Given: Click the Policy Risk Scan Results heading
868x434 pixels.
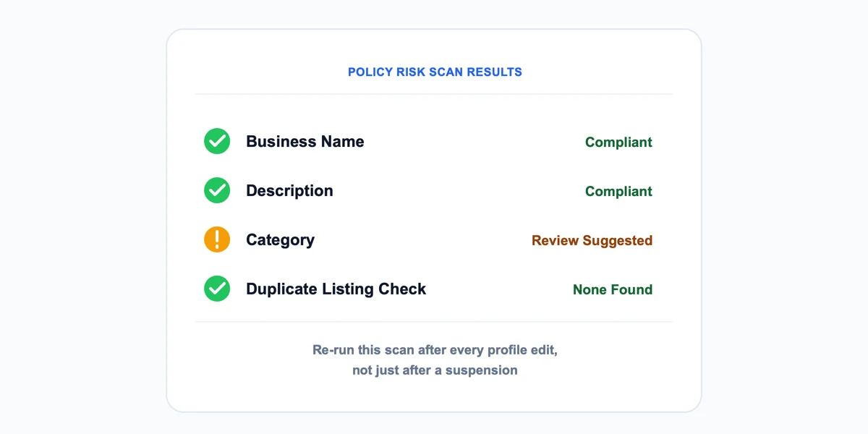Looking at the screenshot, I should coord(435,72).
